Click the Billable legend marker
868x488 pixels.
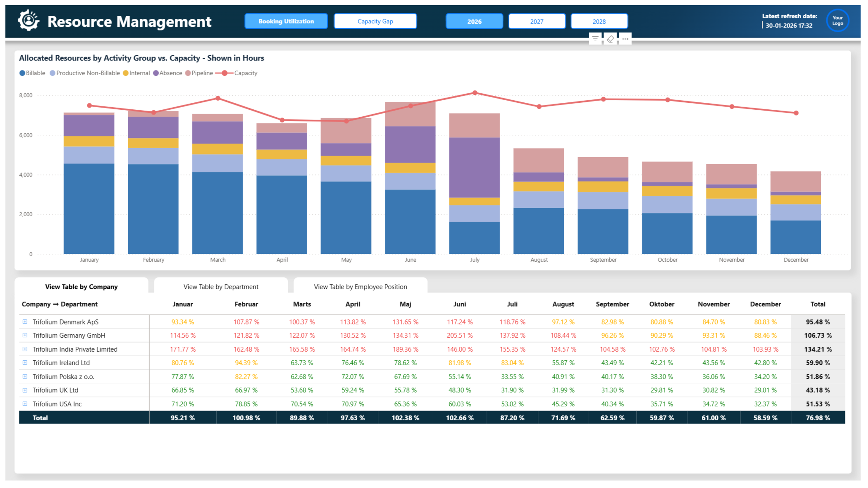[x=22, y=73]
